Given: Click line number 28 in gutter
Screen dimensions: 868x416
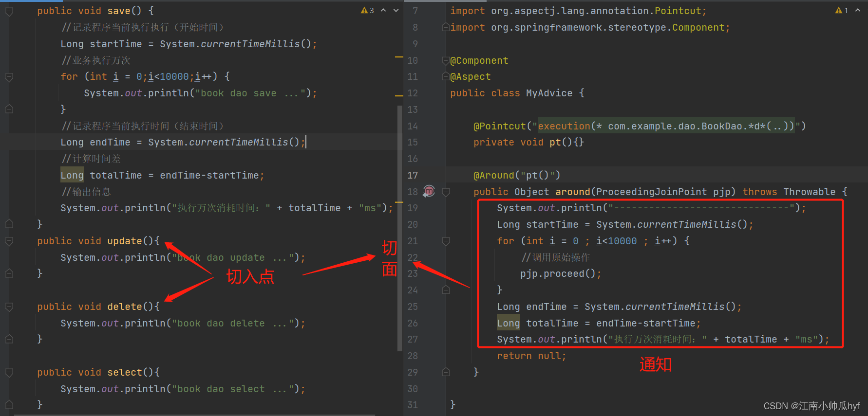Looking at the screenshot, I should [x=413, y=356].
